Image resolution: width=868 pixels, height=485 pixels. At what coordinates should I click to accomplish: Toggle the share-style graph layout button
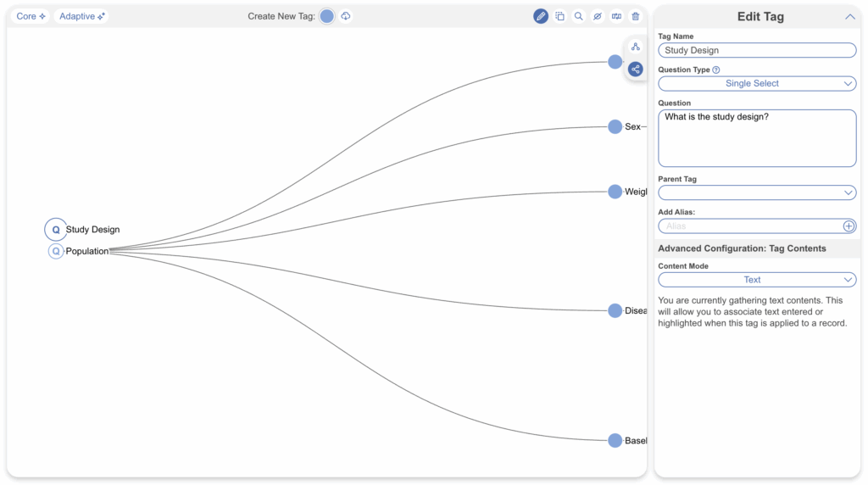coord(635,69)
